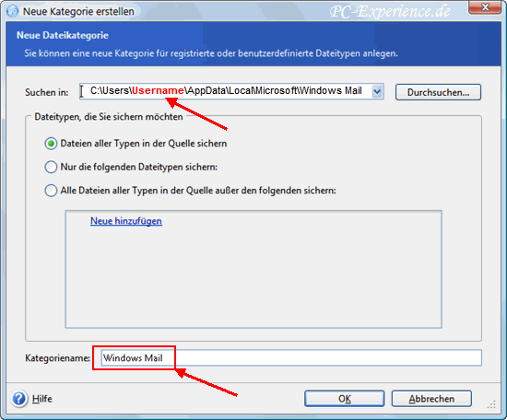Click the blue Hilfe question mark icon
507x420 pixels.
pyautogui.click(x=19, y=398)
